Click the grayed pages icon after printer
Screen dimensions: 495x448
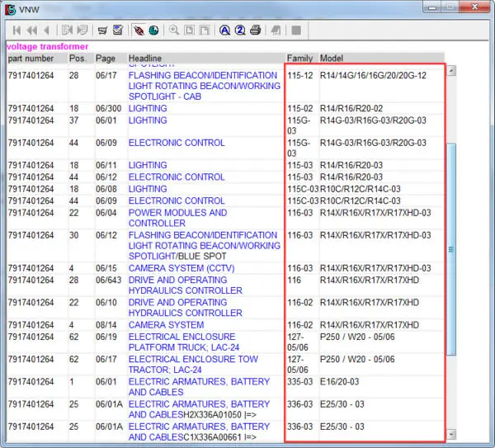pos(276,31)
